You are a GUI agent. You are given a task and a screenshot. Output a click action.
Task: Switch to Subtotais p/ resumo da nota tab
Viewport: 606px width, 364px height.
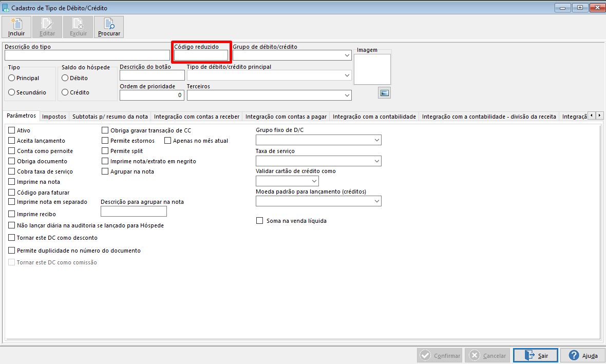coord(110,117)
